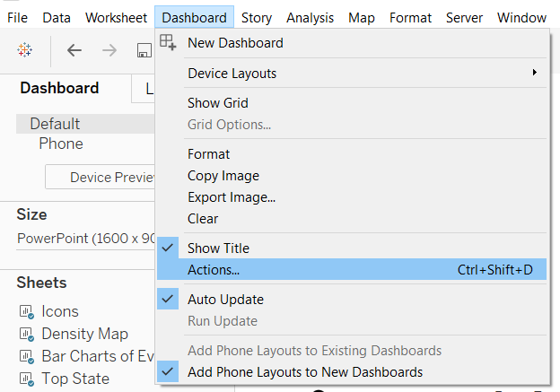The image size is (560, 392).
Task: Click the Tableau logo toolbar icon
Action: tap(25, 50)
